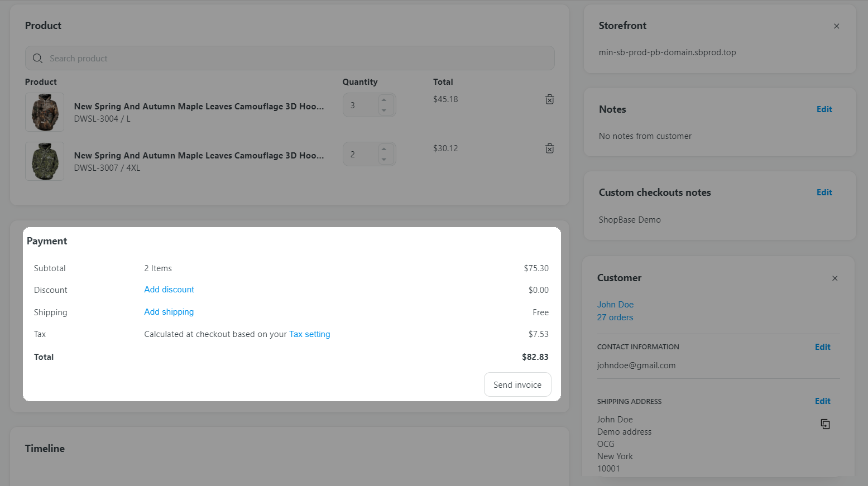Screen dimensions: 868x486
Task: Edit the Shipping Address
Action: [x=823, y=401]
